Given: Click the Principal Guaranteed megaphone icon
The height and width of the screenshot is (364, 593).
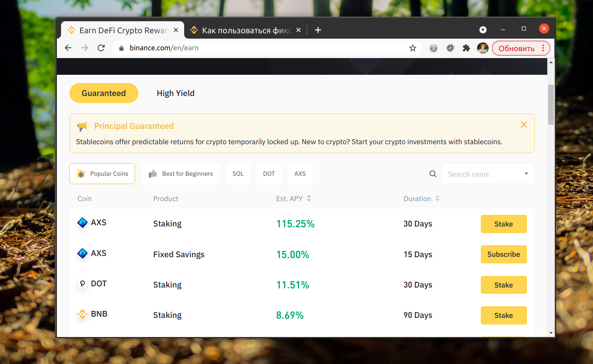Looking at the screenshot, I should pos(82,126).
